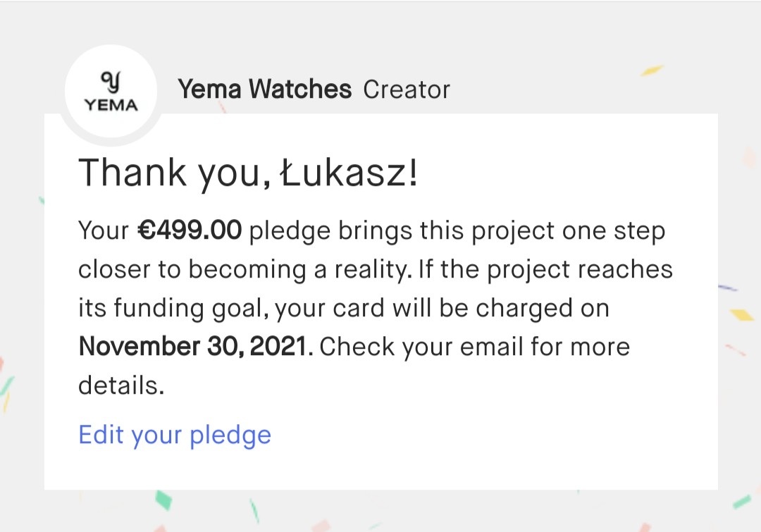Viewport: 761px width, 532px height.
Task: Click the bold November 30, 2021 date
Action: coord(194,347)
